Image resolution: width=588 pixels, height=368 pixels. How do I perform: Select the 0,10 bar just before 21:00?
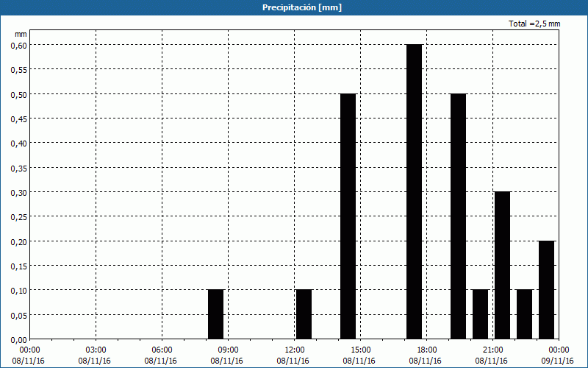click(481, 314)
